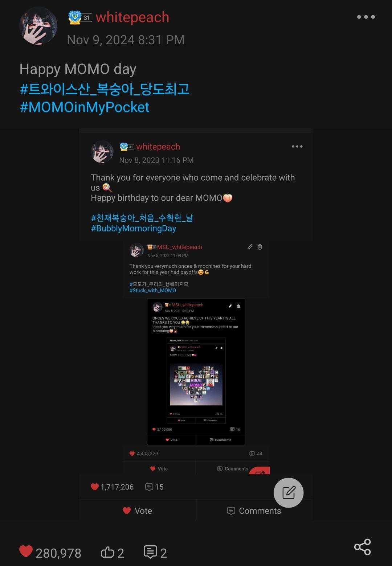Click the Vote button under 1,717,206
Image resolution: width=392 pixels, height=566 pixels.
[138, 510]
